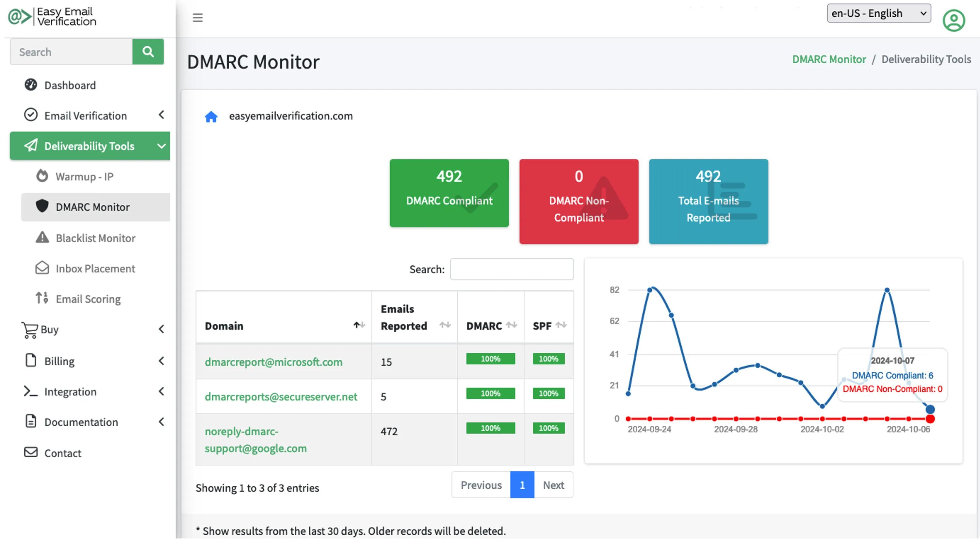Viewport: 980px width, 551px height.
Task: Click the Contact envelope icon
Action: pyautogui.click(x=31, y=452)
